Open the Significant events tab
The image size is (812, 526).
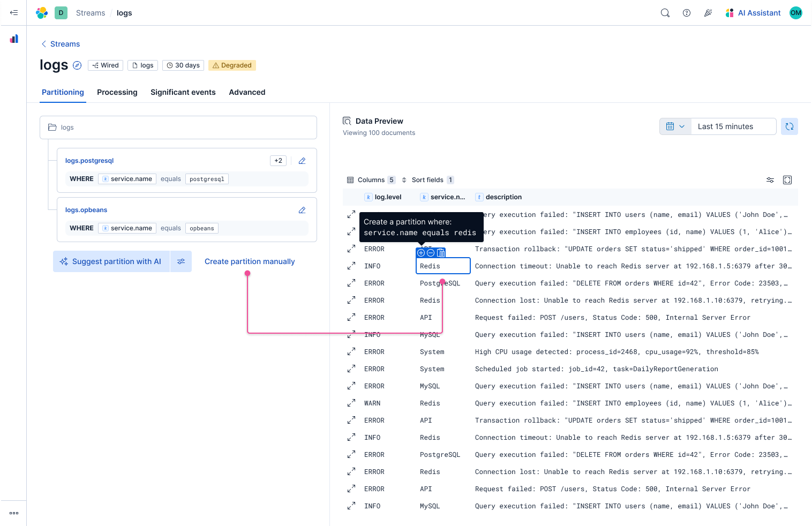coord(183,92)
